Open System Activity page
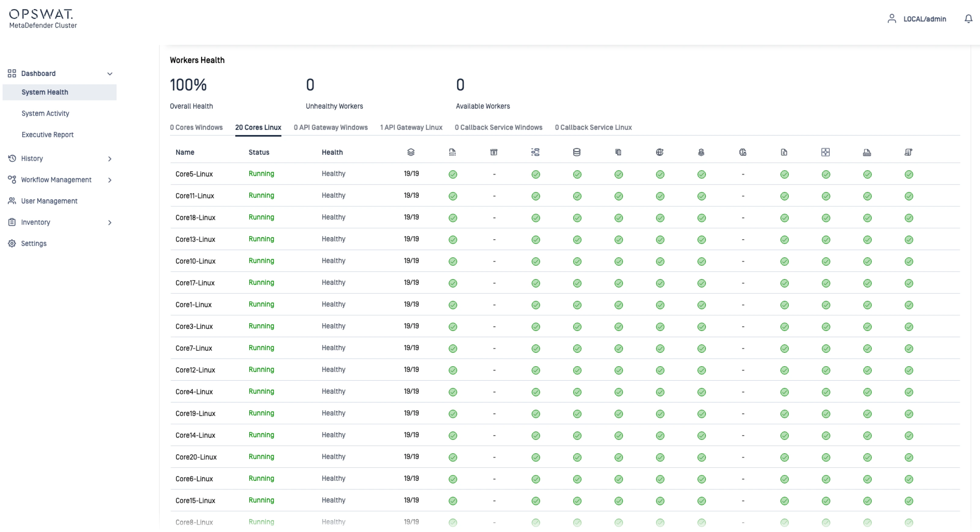The height and width of the screenshot is (532, 980). (x=45, y=113)
